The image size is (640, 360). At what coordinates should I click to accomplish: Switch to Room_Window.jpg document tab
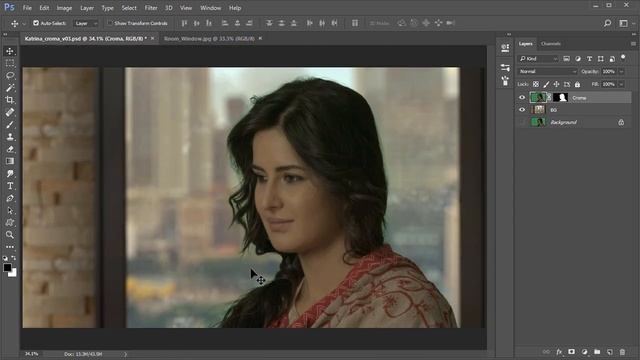pos(209,38)
